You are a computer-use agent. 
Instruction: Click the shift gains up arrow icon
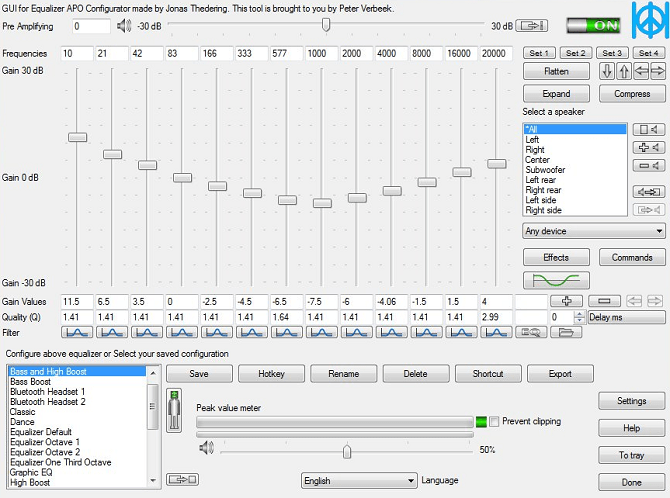pyautogui.click(x=622, y=71)
